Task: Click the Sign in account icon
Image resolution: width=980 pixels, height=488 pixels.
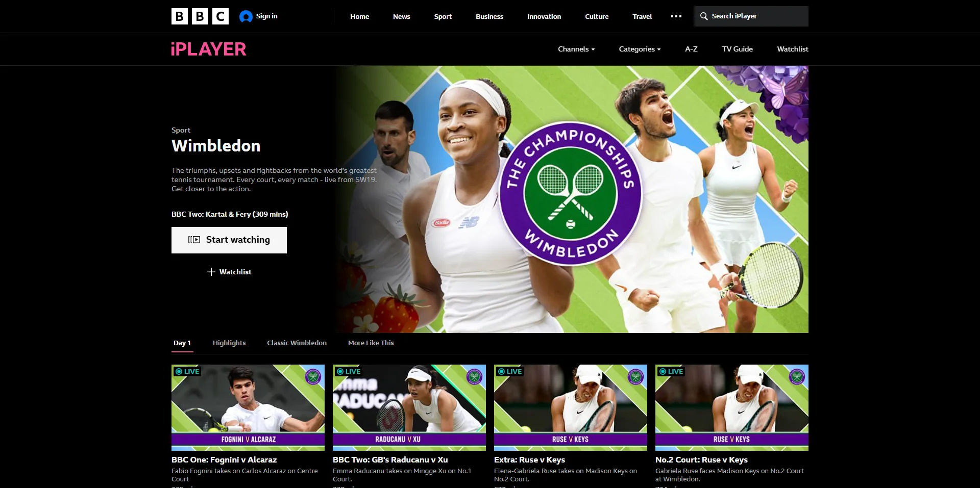Action: pos(246,16)
